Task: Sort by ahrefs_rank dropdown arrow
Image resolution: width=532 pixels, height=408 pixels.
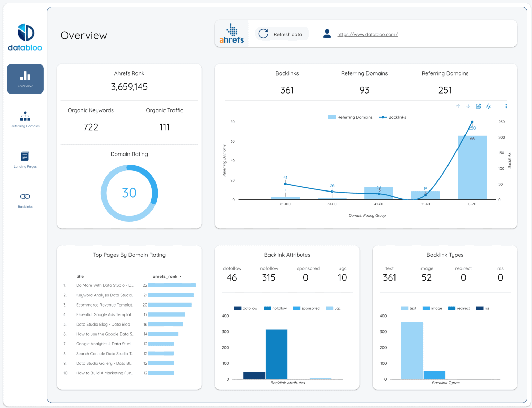Action: click(x=181, y=277)
